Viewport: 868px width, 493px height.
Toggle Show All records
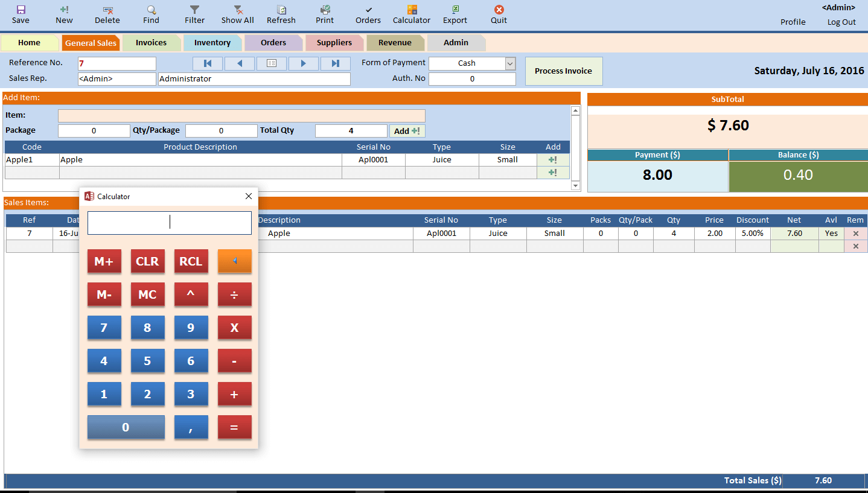[237, 13]
